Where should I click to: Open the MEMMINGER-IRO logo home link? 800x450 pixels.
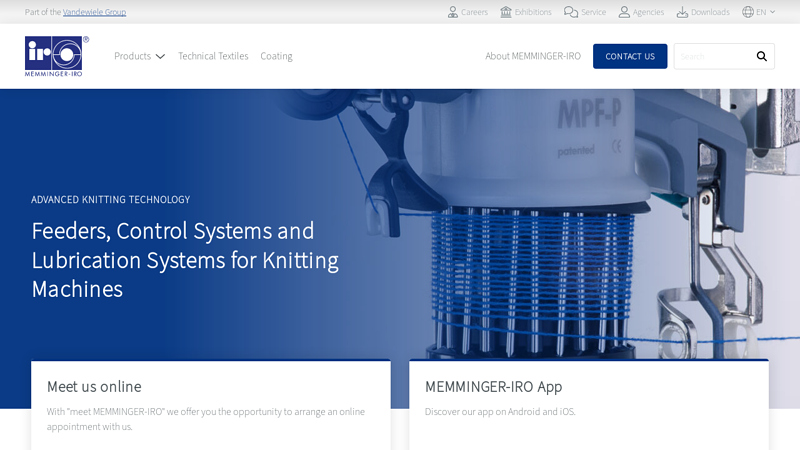click(57, 56)
